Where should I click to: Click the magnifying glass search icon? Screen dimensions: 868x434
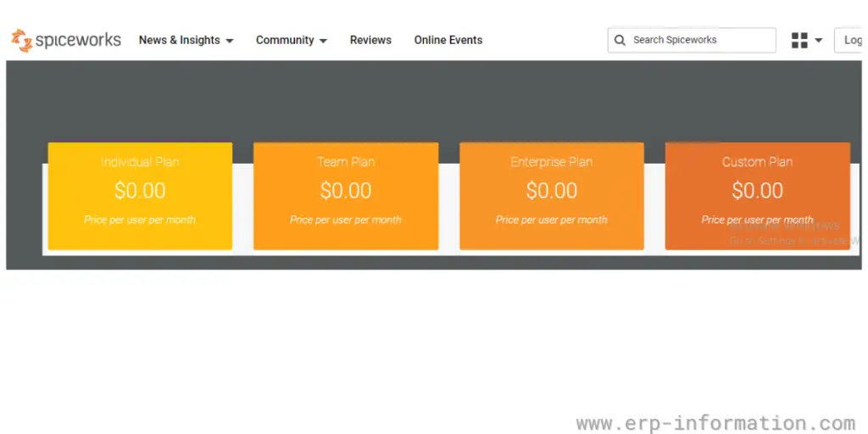point(620,40)
